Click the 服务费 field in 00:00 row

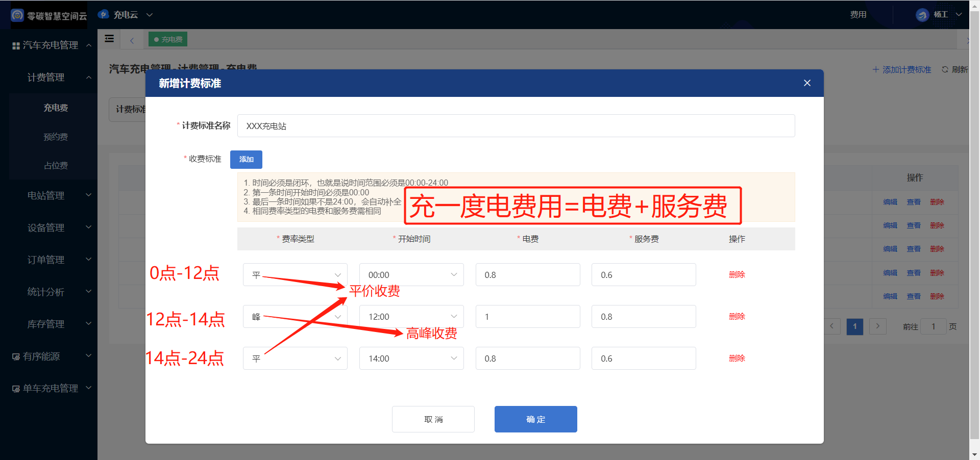pos(644,274)
